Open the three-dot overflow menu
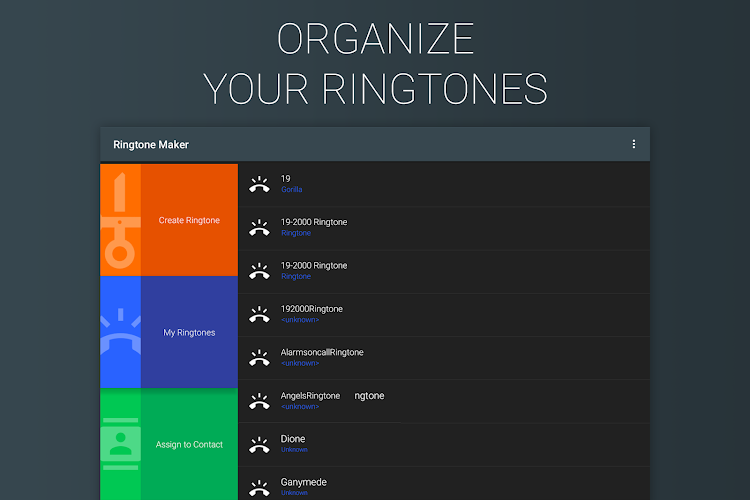750x500 pixels. pyautogui.click(x=633, y=144)
